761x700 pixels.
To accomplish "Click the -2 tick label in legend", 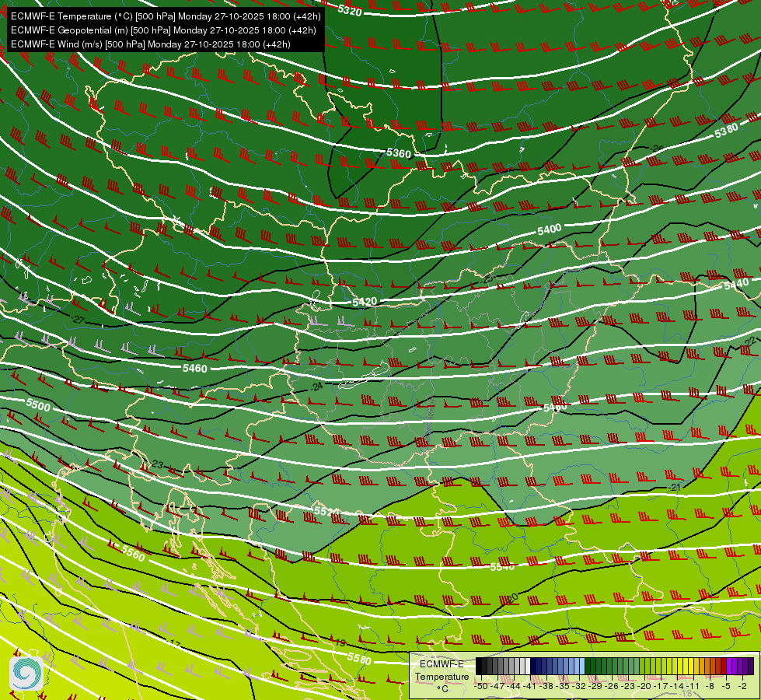I will pos(742,686).
